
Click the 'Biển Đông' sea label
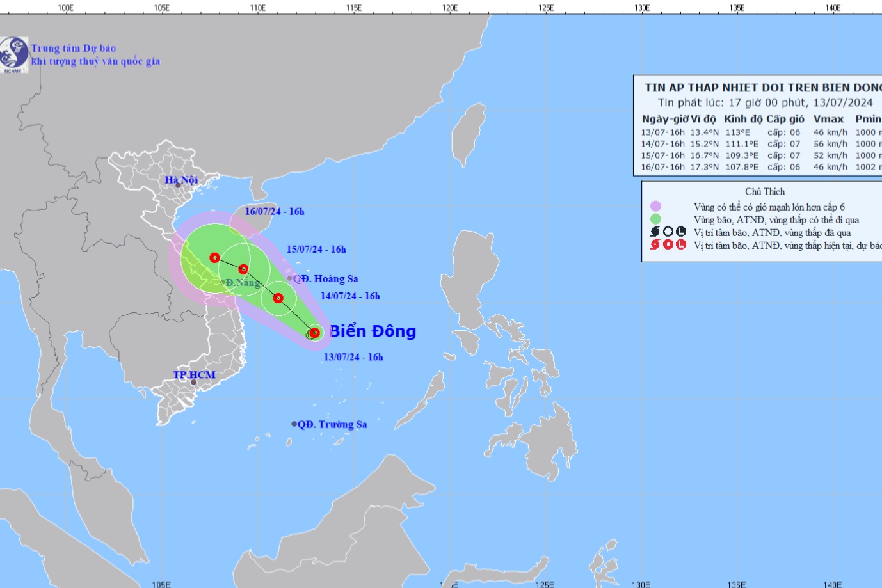point(373,331)
